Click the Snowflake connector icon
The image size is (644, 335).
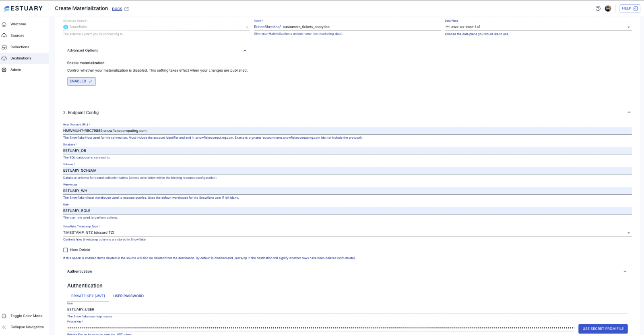point(66,27)
